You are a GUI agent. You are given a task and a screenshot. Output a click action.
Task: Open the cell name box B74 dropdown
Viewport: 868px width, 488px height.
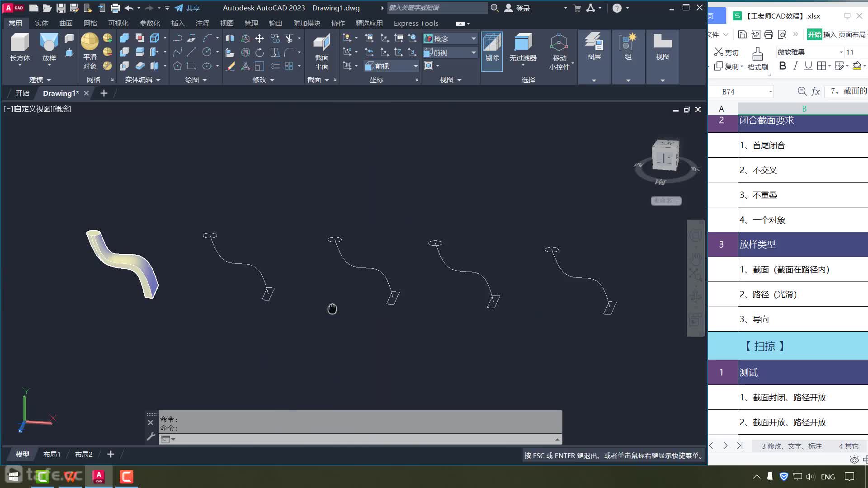[771, 92]
